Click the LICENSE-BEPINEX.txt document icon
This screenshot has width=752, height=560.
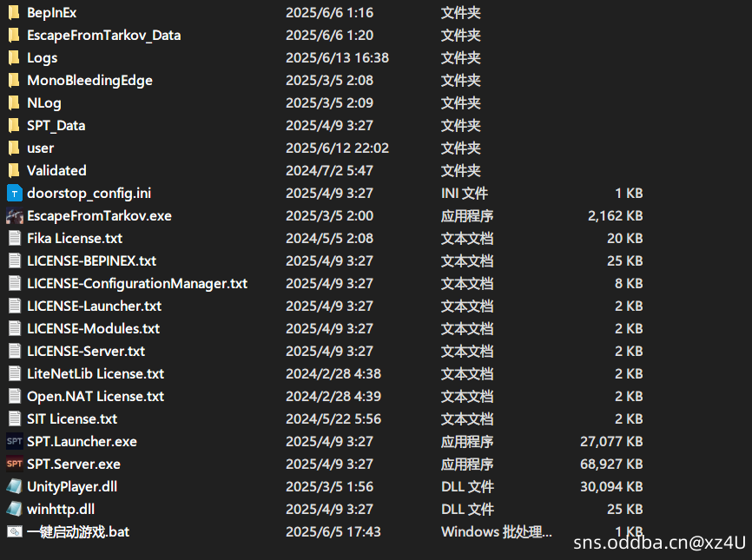pos(15,260)
